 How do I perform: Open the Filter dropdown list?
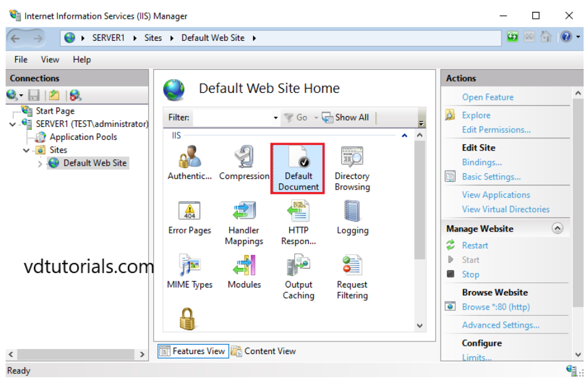(x=275, y=117)
